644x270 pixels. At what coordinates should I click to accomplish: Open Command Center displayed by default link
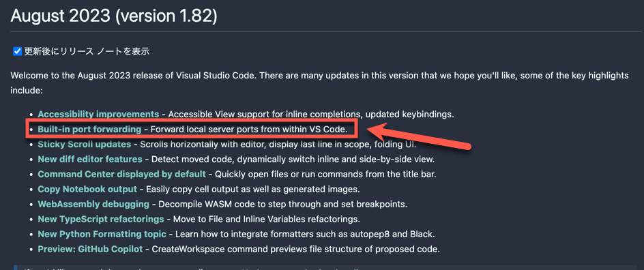point(121,174)
